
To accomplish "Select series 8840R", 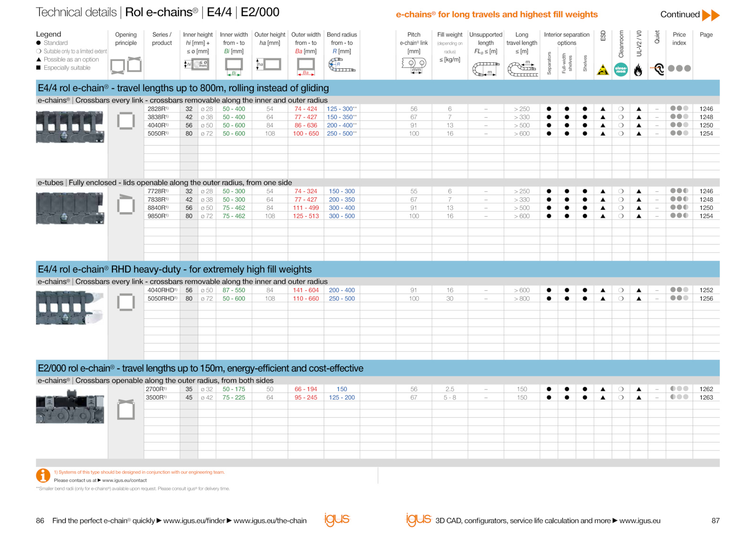I will [x=158, y=208].
